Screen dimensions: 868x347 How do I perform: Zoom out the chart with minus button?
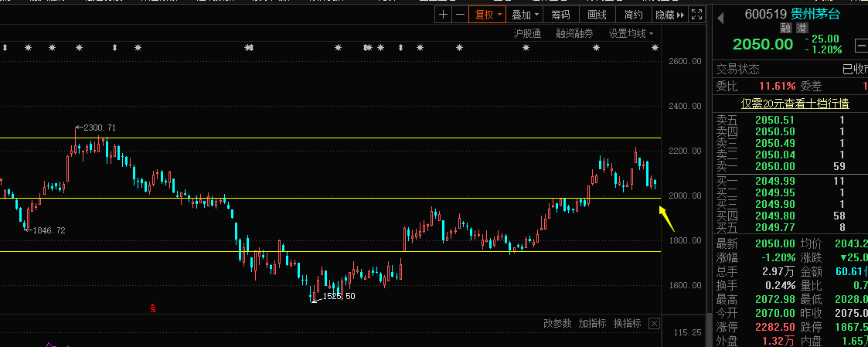459,15
